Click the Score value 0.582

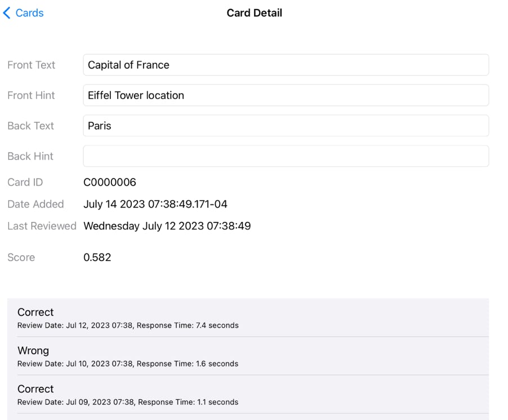click(x=97, y=257)
